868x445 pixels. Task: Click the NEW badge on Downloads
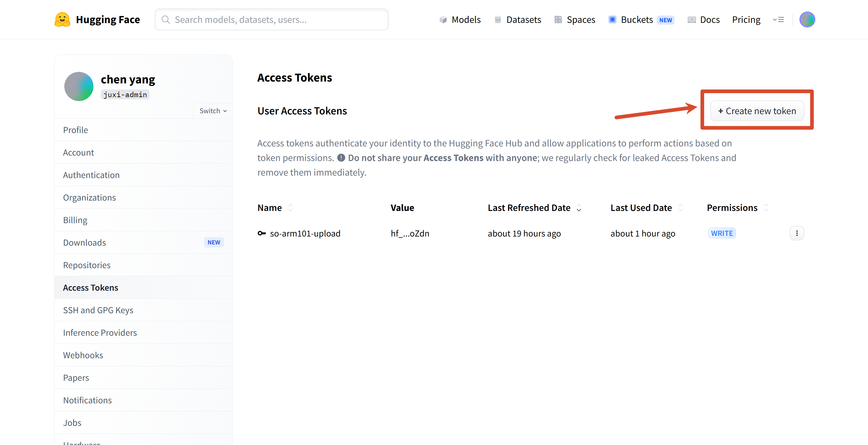pyautogui.click(x=213, y=243)
